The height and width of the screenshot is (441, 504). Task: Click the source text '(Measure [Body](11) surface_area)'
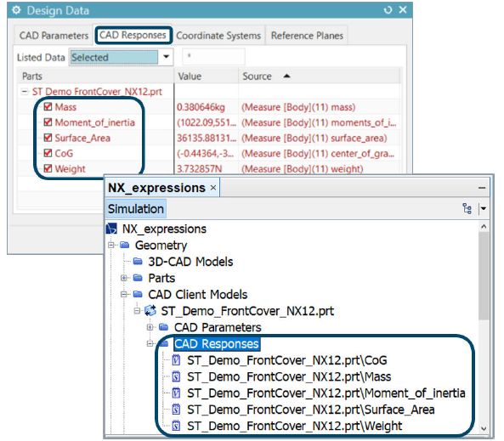coord(314,138)
